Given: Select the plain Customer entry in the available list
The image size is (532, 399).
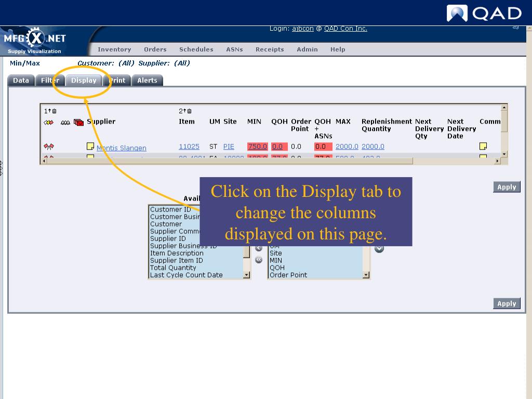Looking at the screenshot, I should point(166,224).
